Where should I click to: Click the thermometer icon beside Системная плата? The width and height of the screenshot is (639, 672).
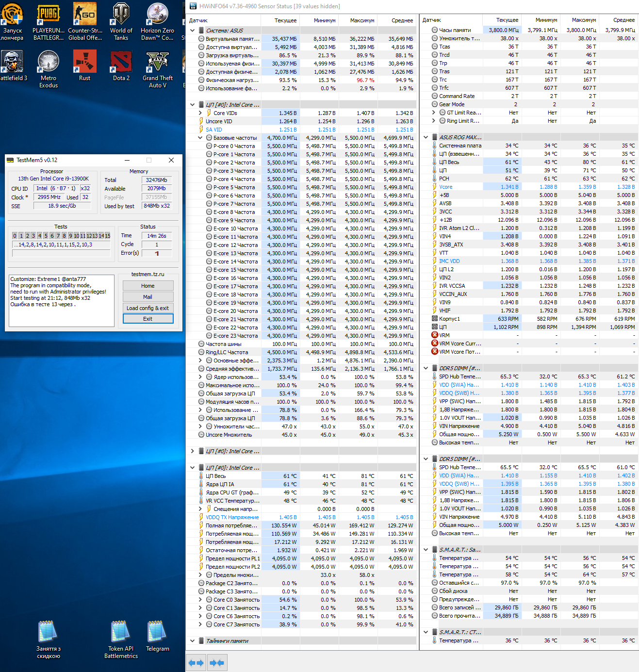point(435,146)
